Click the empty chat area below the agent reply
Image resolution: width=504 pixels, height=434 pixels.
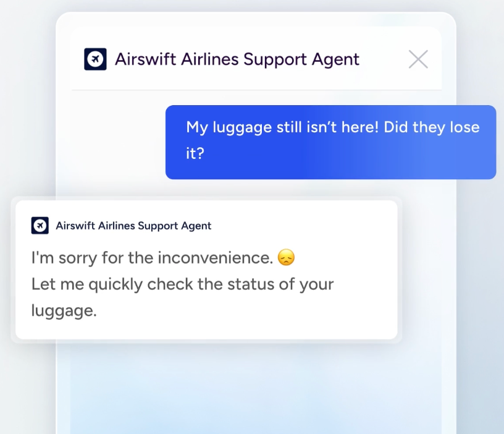(247, 383)
